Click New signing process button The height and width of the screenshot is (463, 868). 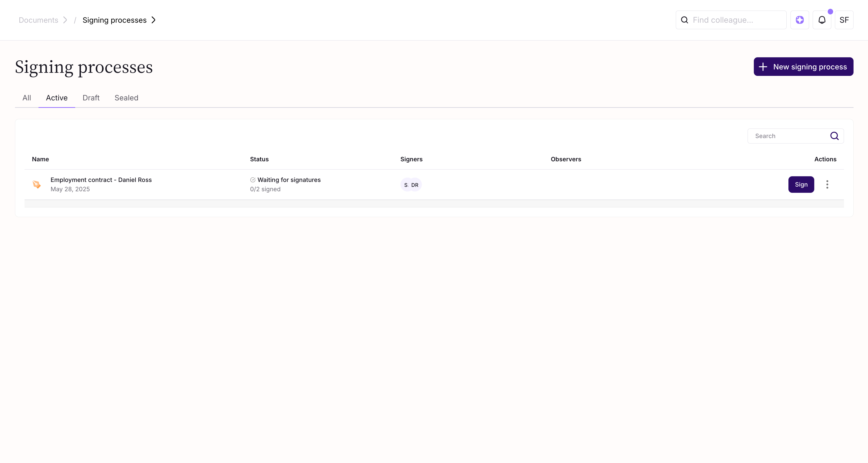pyautogui.click(x=803, y=67)
